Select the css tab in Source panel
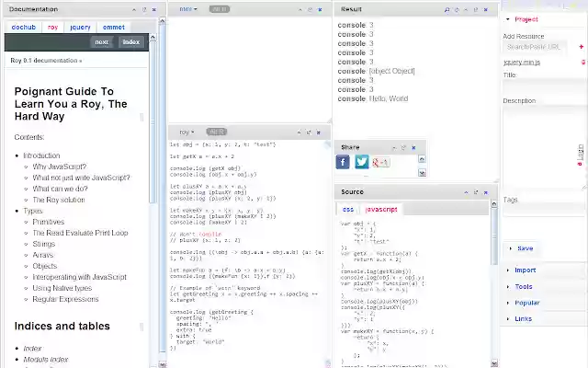Image resolution: width=588 pixels, height=368 pixels. [x=348, y=210]
